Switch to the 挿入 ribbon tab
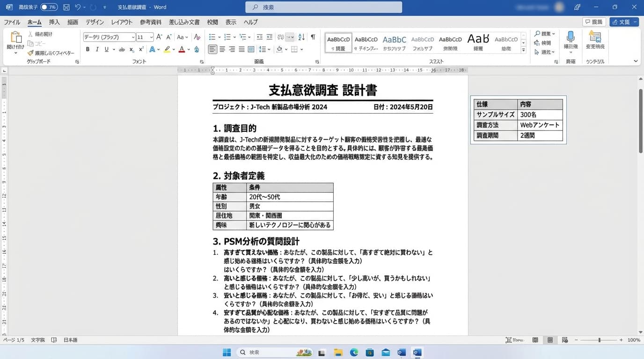The width and height of the screenshot is (644, 359). click(54, 22)
